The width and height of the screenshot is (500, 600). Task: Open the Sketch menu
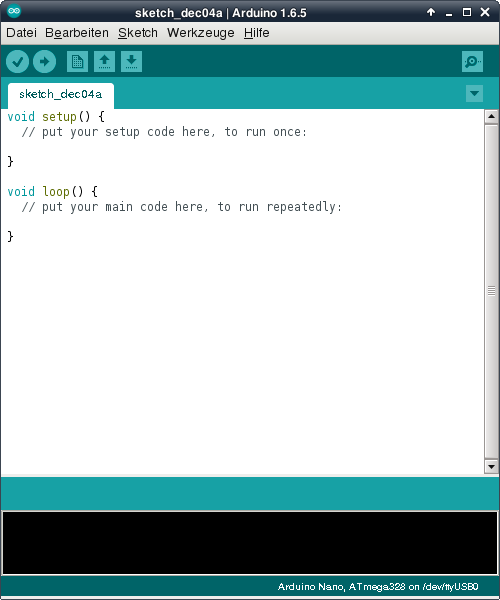click(x=138, y=33)
